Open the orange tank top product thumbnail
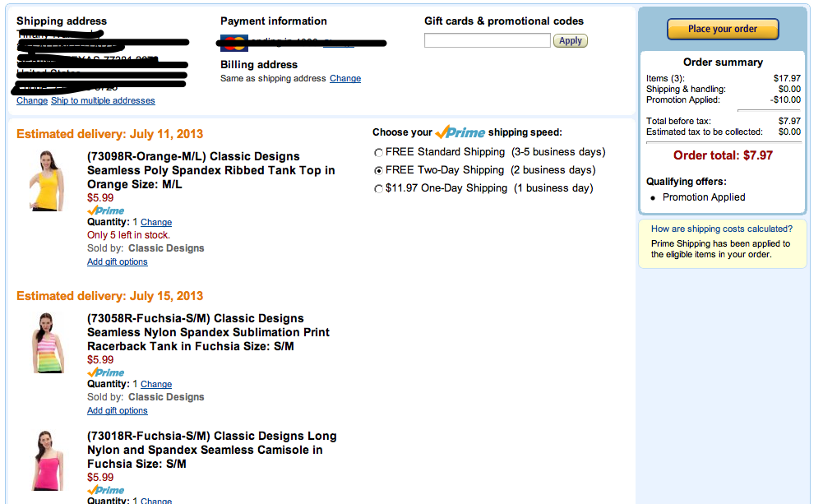 [47, 181]
